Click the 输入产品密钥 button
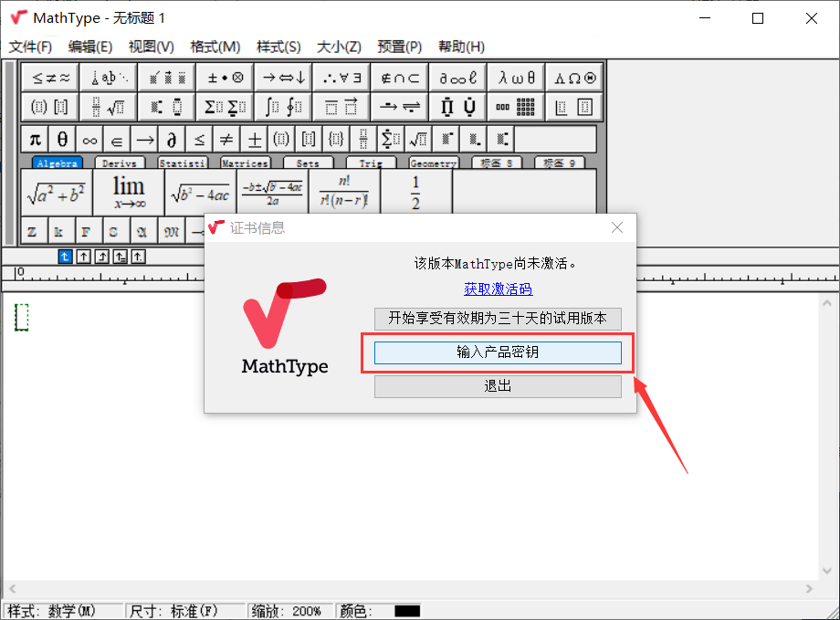 [x=498, y=352]
